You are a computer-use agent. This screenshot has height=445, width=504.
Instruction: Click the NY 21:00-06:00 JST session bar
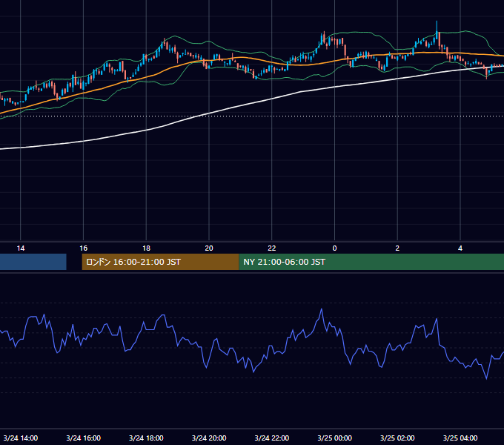(x=371, y=262)
